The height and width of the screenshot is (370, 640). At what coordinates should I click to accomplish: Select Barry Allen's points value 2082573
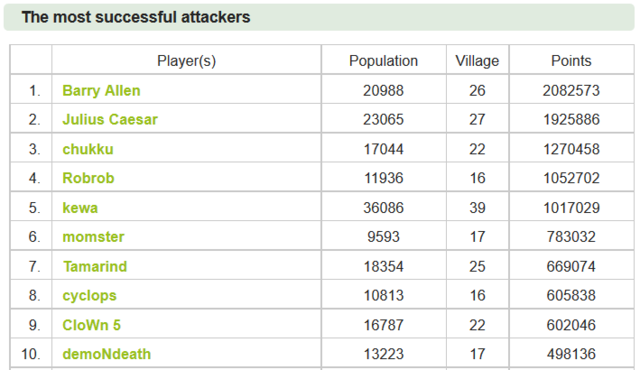pos(571,90)
